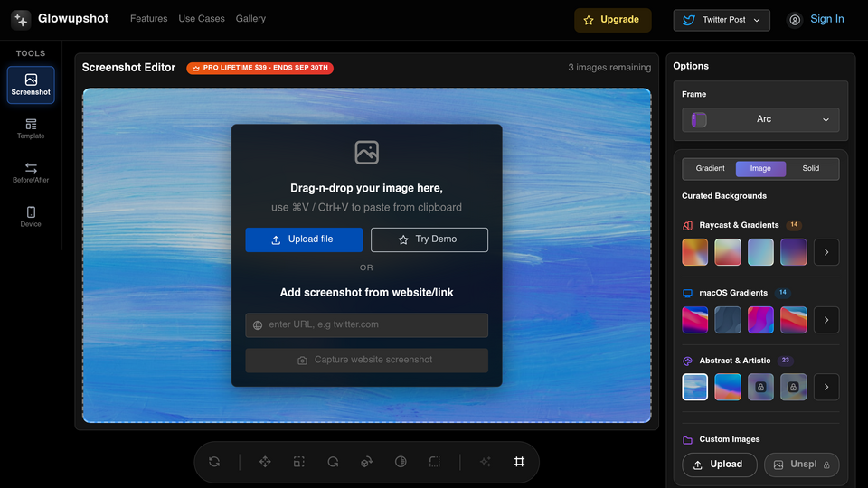Click the 3D rotate cube icon

coord(366,462)
